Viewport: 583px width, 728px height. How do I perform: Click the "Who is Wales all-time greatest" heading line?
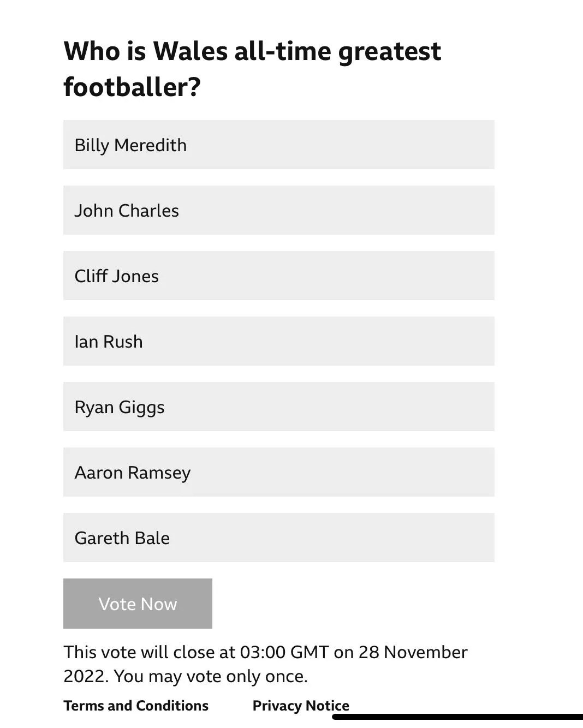252,51
